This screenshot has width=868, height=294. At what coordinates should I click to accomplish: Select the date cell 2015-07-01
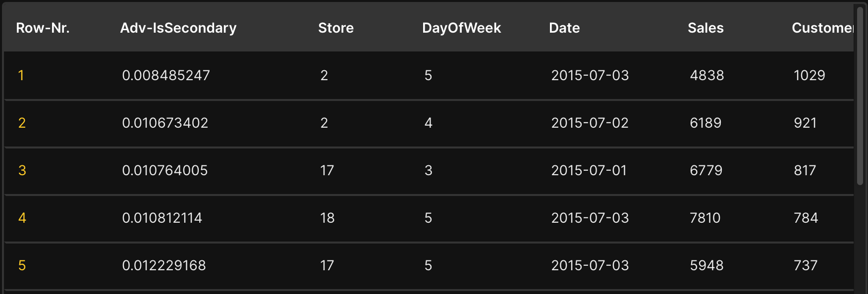tap(589, 170)
